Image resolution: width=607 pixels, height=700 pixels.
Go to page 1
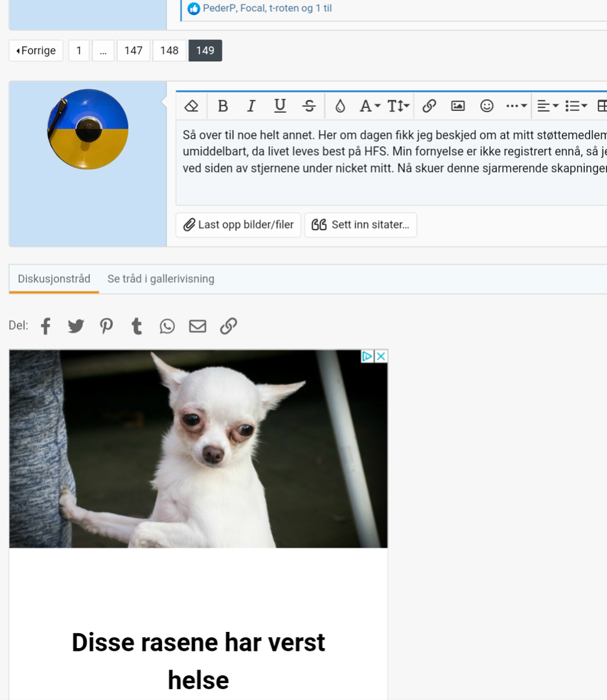click(79, 51)
